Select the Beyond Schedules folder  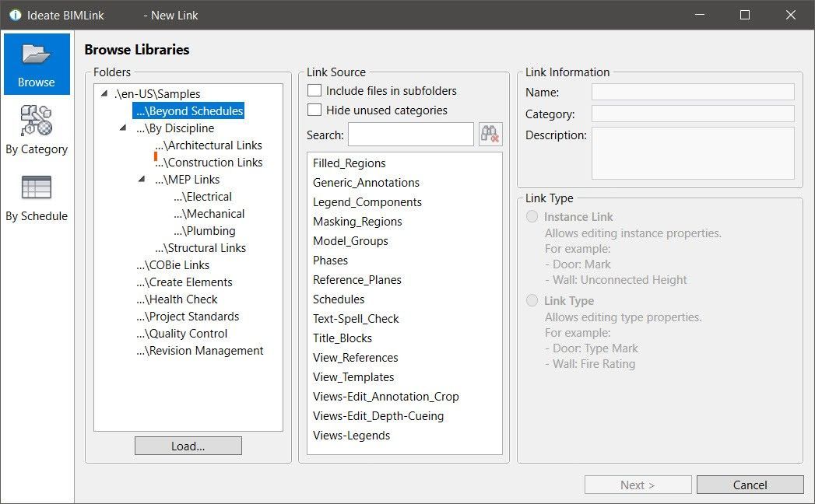click(x=188, y=110)
